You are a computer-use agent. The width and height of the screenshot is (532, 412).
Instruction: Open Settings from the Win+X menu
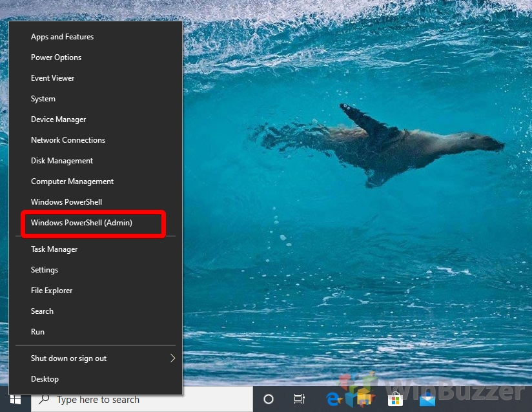(96, 270)
